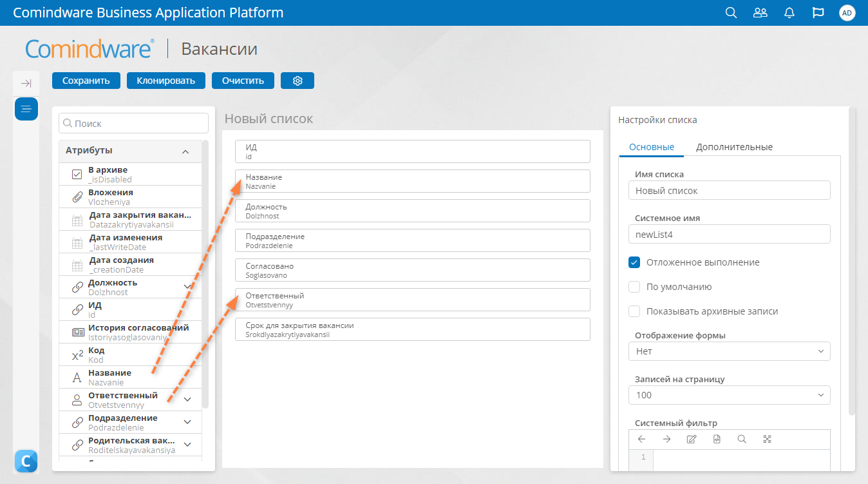Click the Имя списка input field
The width and height of the screenshot is (868, 484).
pos(729,190)
